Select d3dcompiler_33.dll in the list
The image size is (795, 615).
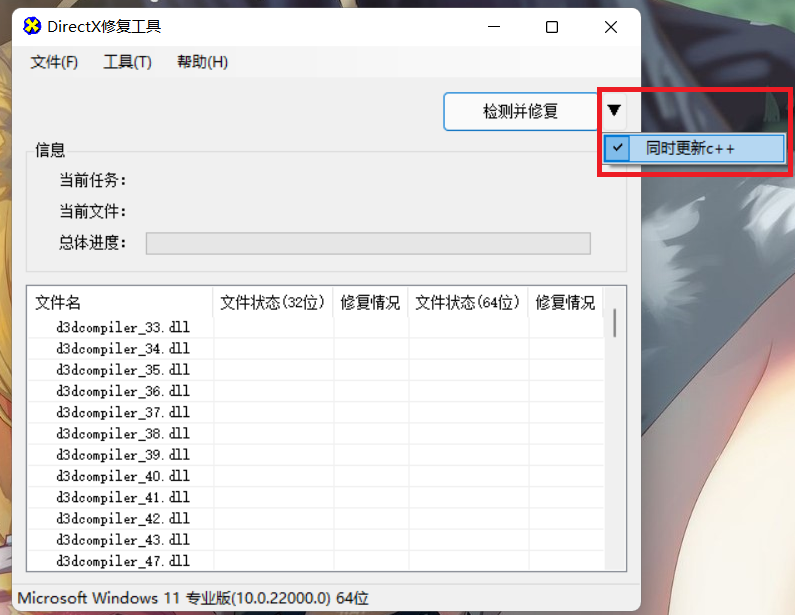pyautogui.click(x=123, y=327)
